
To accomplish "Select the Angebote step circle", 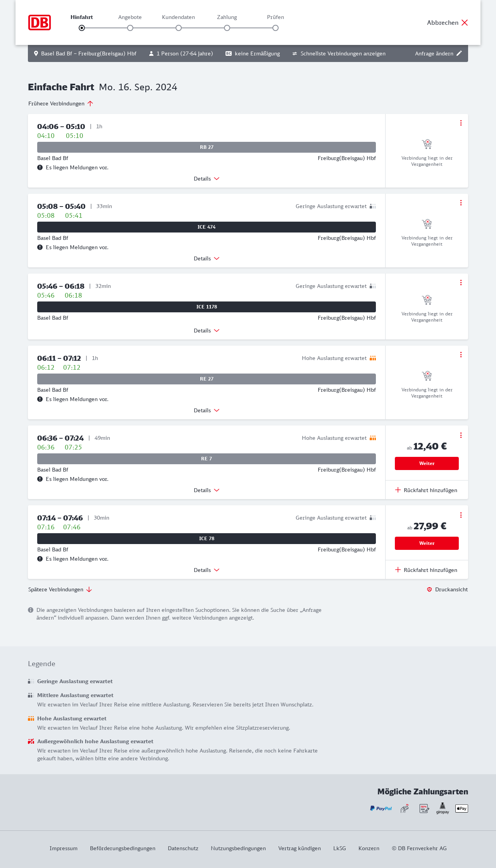I will pyautogui.click(x=130, y=28).
